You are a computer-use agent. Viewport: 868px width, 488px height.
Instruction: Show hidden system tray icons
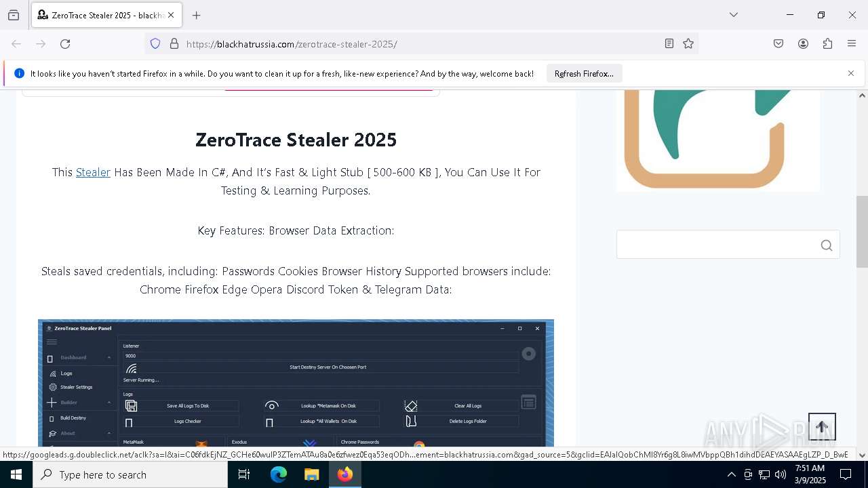point(731,474)
